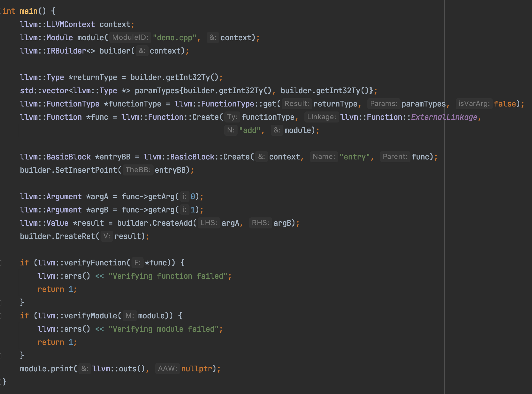Viewport: 532px width, 394px height.
Task: Click "Verifying function failed" string
Action: [168, 276]
